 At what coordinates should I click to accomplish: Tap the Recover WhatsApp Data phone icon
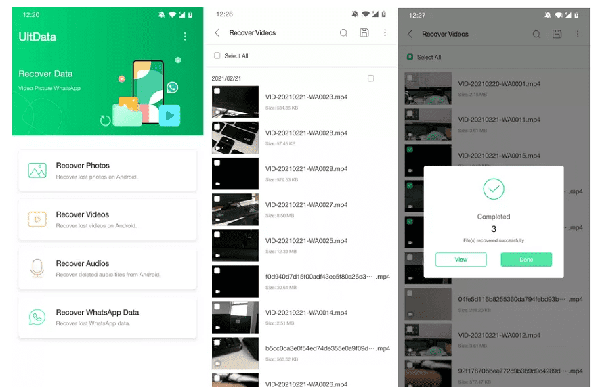click(x=37, y=317)
